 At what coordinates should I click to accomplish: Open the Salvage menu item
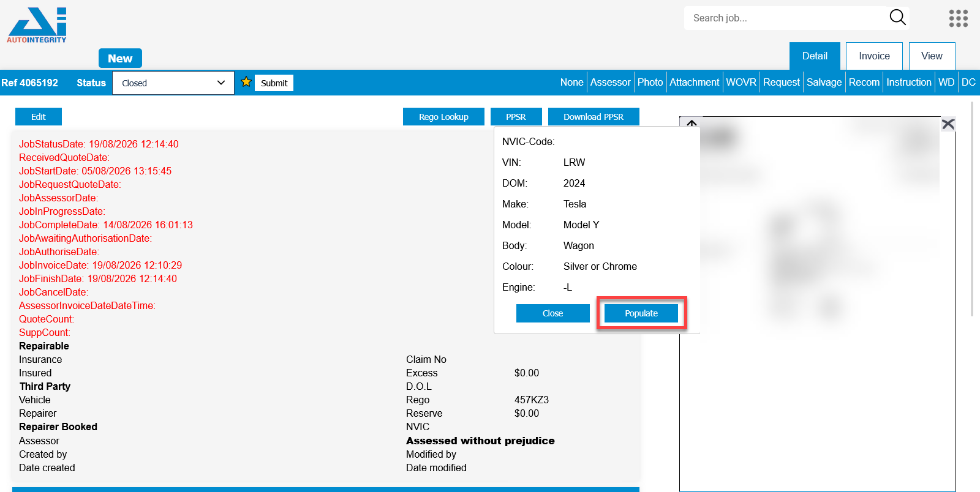click(x=824, y=83)
